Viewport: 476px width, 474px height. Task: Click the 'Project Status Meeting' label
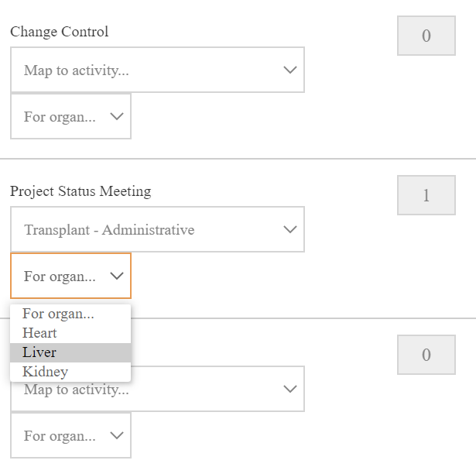point(80,191)
